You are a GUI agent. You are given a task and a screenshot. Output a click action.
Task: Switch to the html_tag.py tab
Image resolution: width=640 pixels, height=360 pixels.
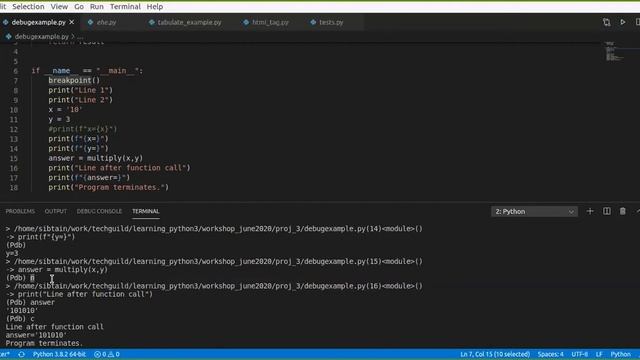(270, 22)
